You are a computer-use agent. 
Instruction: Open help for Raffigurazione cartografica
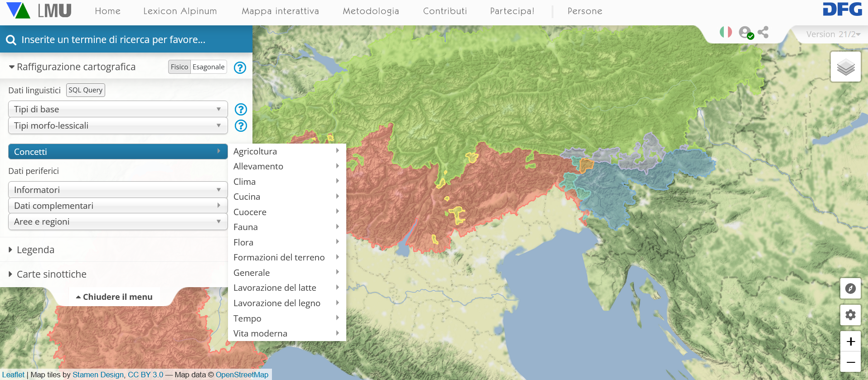240,67
